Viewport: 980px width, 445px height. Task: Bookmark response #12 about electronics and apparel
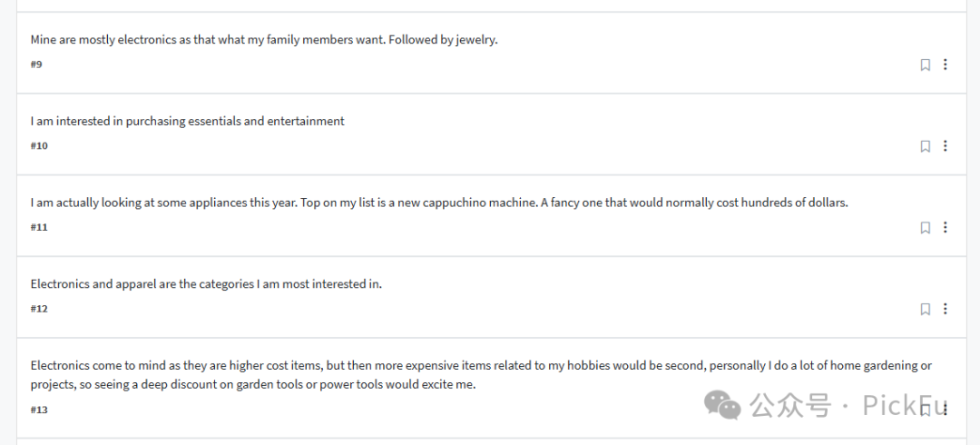tap(925, 309)
